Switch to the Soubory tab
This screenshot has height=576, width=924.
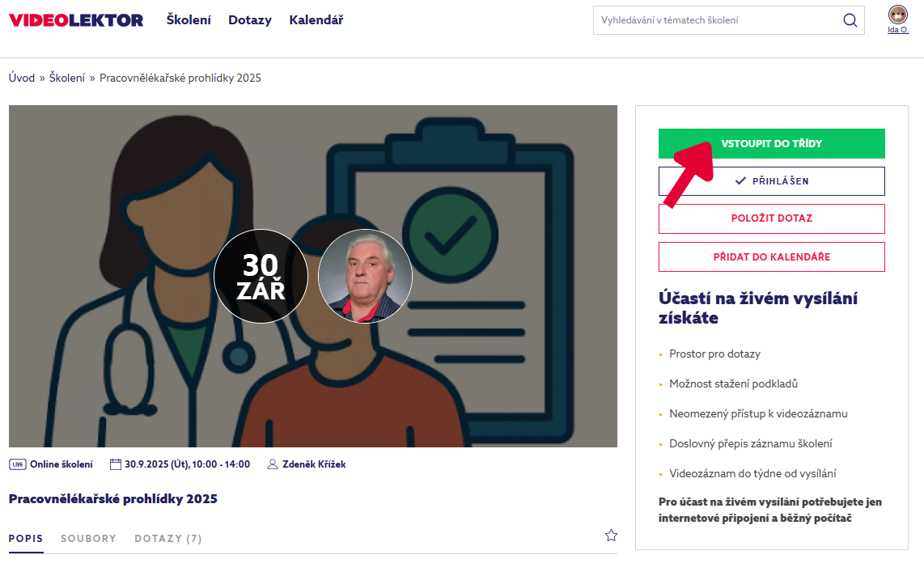pos(88,539)
